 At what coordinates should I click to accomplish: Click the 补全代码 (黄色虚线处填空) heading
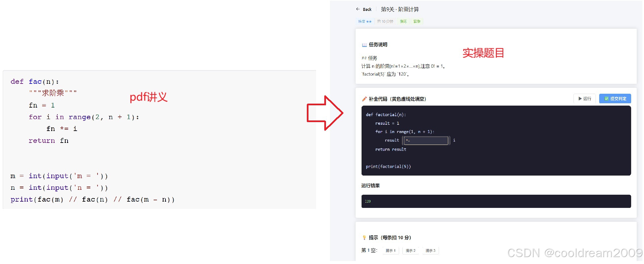point(397,99)
